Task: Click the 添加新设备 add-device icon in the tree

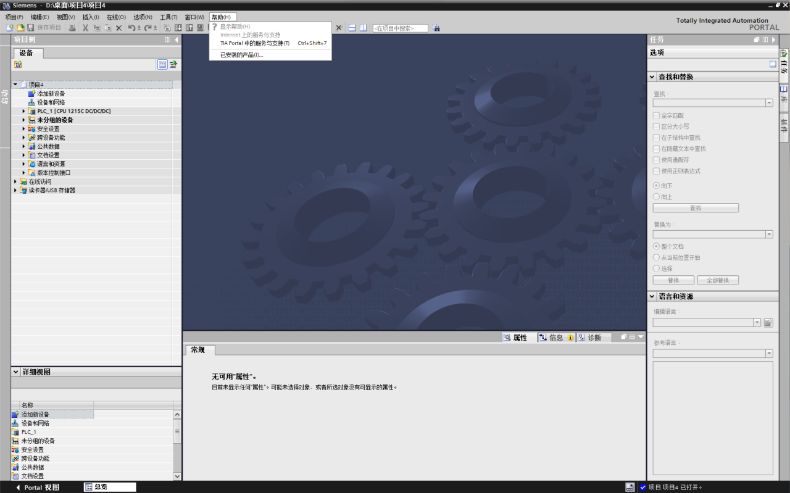Action: click(31, 94)
